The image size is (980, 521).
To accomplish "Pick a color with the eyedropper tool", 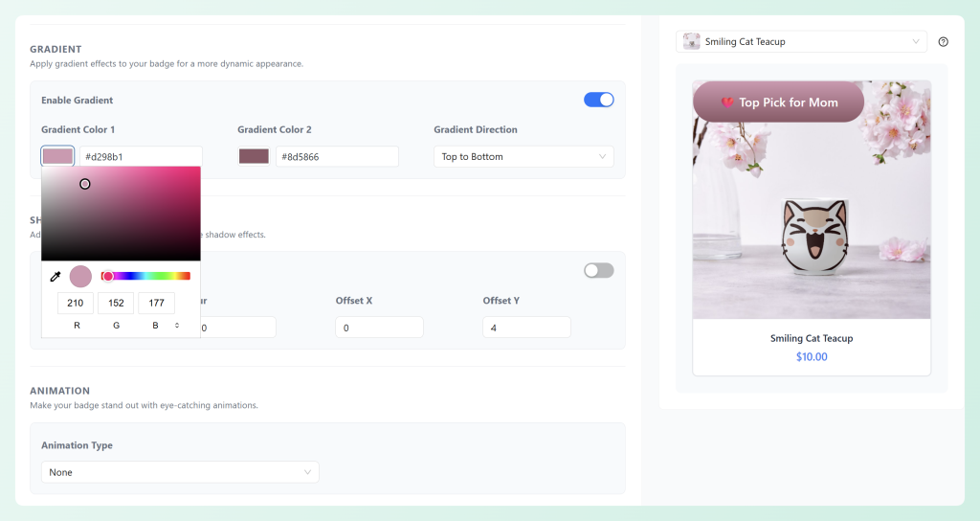I will pos(55,277).
